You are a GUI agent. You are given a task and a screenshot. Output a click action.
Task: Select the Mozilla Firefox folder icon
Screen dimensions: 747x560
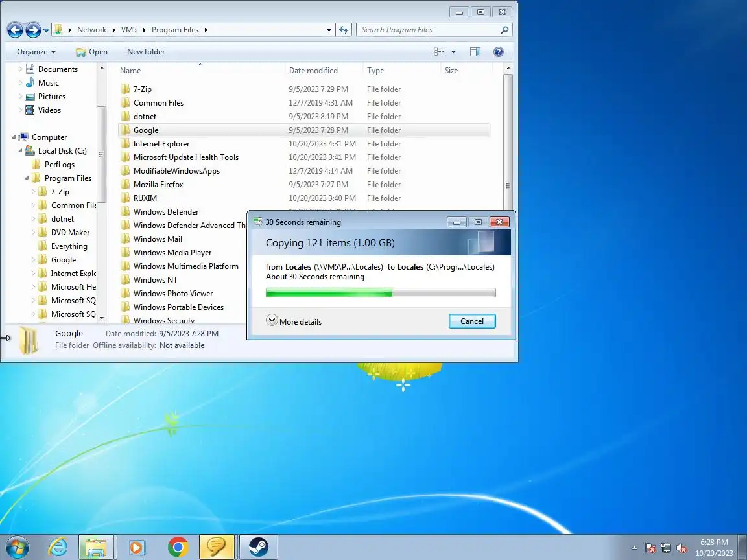(x=125, y=184)
